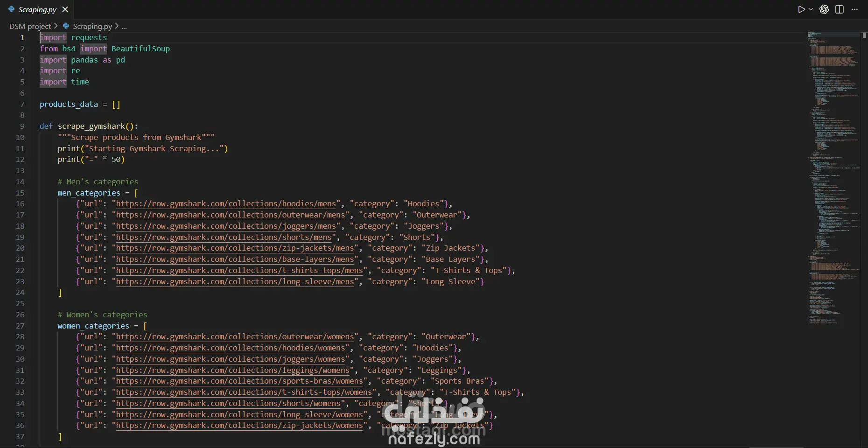
Task: Open the base-layers/mens collection URL
Action: (235, 259)
